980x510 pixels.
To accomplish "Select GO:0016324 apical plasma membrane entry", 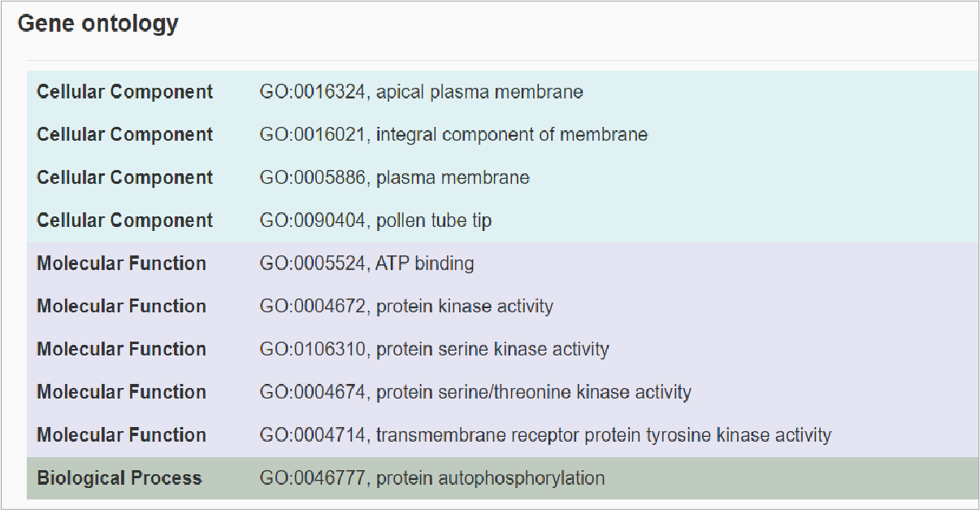I will 421,92.
